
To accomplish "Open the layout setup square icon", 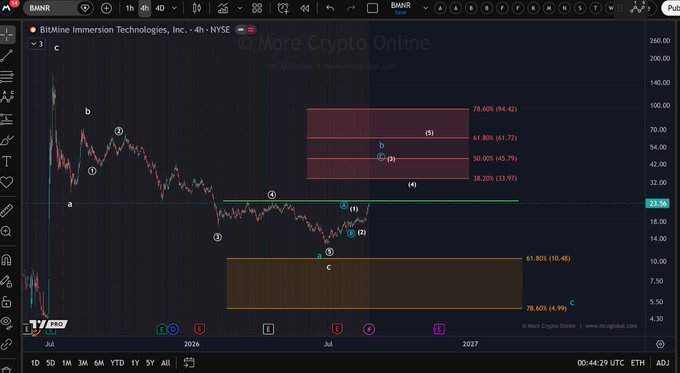I will pos(373,8).
